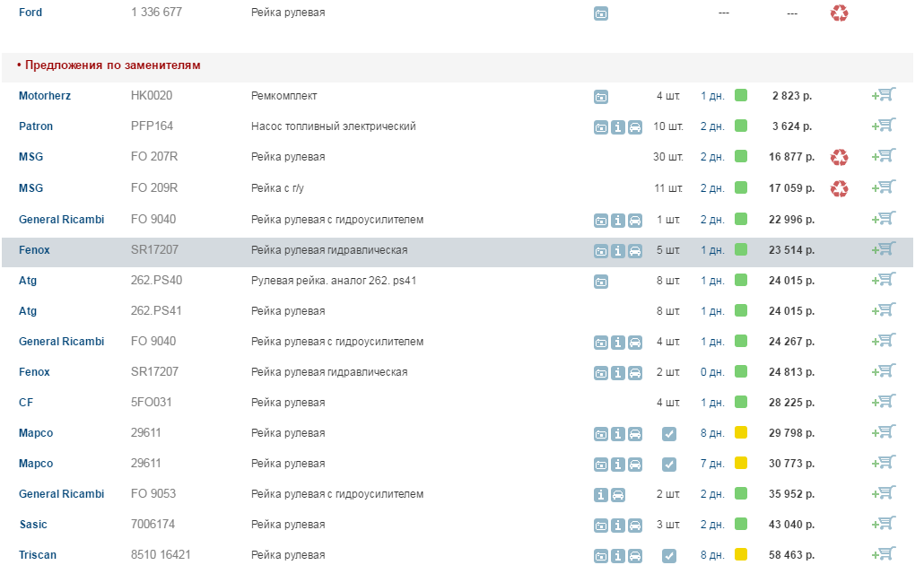This screenshot has width=924, height=565.
Task: Add Atg 262.PS40 to the cart
Action: (x=884, y=280)
